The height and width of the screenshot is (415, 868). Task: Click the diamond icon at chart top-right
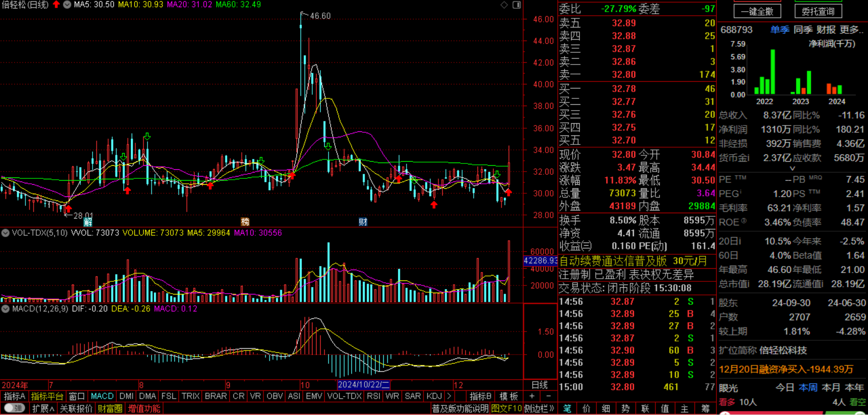point(504,5)
